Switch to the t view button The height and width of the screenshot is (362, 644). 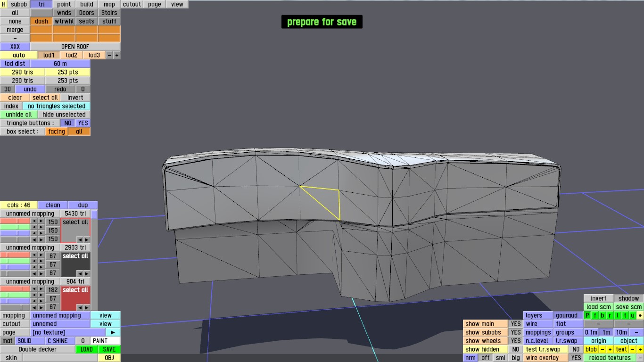(625, 315)
